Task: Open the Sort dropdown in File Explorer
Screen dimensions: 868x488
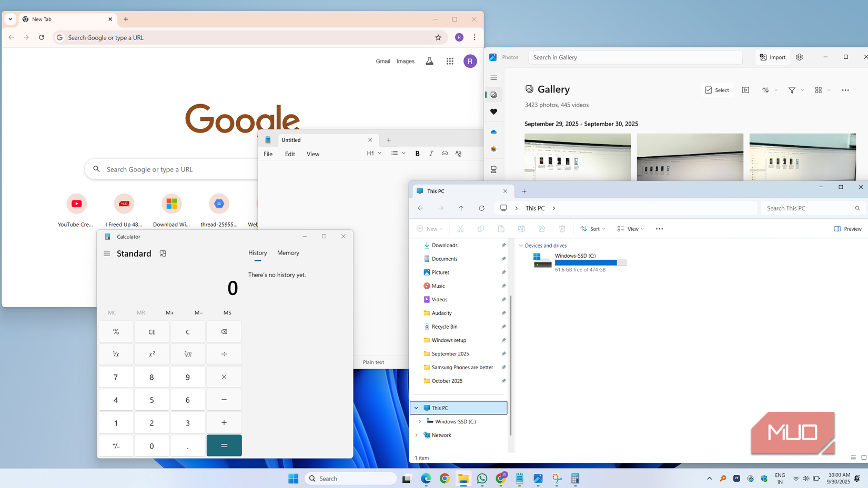Action: tap(593, 229)
